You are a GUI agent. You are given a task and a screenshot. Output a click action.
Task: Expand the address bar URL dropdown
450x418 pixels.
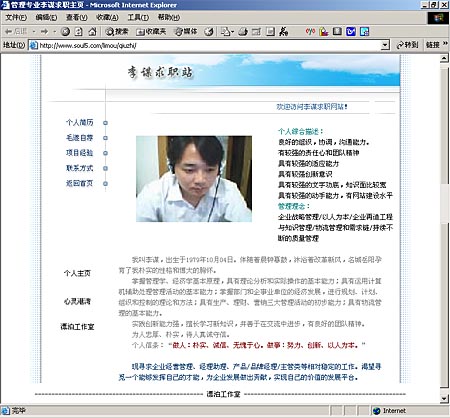click(385, 45)
